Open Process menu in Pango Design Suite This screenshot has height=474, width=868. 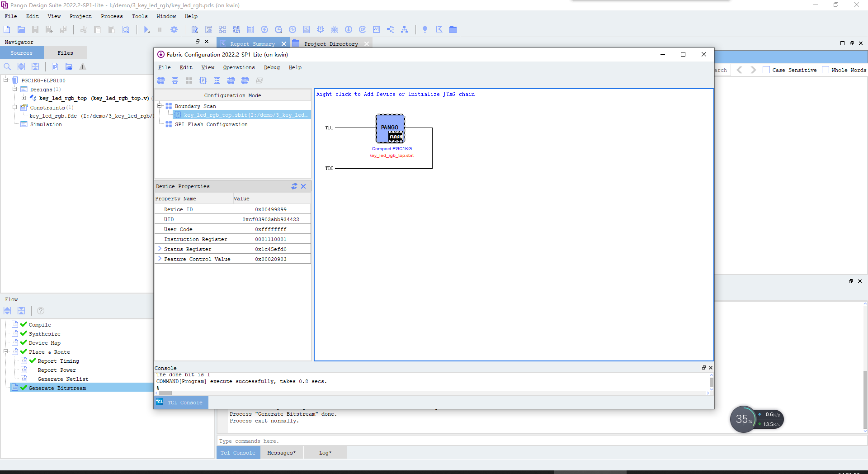[x=112, y=16]
